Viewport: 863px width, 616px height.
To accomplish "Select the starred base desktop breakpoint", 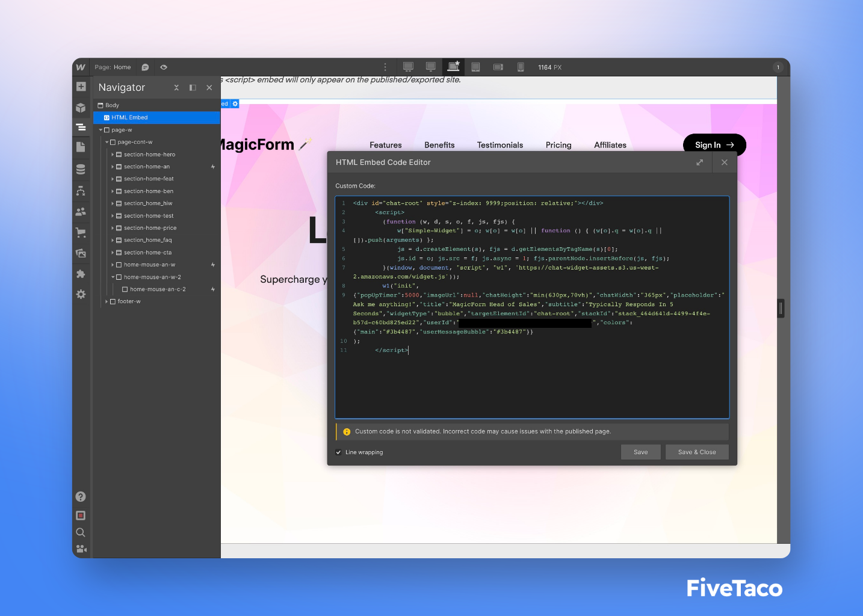I will point(454,67).
